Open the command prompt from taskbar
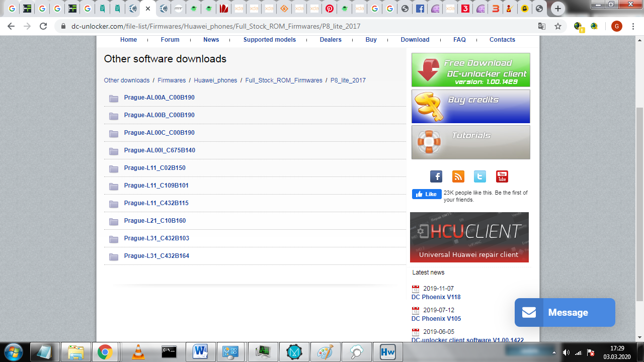 [x=169, y=352]
